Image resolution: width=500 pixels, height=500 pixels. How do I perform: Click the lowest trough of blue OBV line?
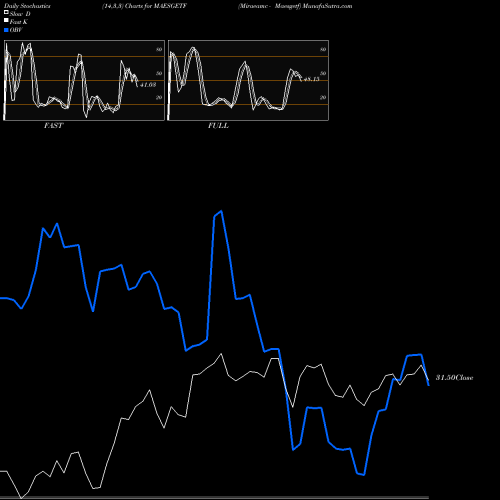(x=364, y=475)
